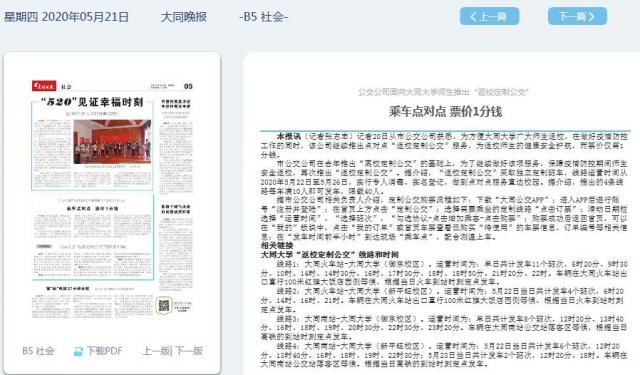Click the 05 page number on newspaper preview
This screenshot has width=640, height=375.
(x=188, y=86)
